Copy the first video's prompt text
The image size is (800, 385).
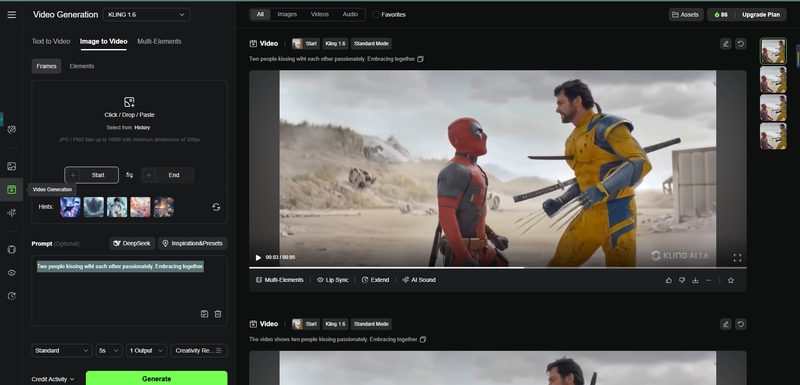(x=420, y=59)
